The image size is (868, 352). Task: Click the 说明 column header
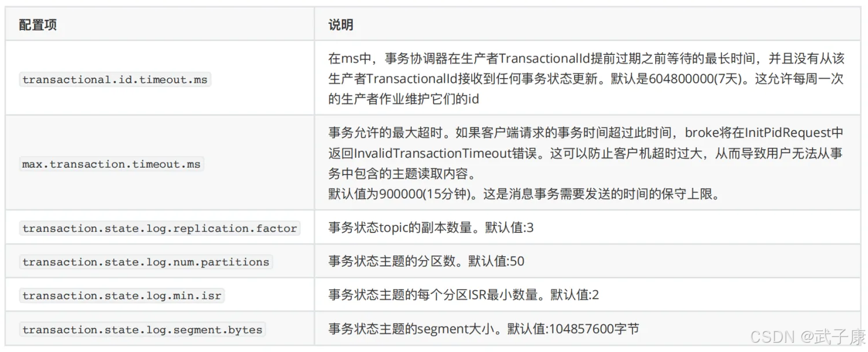(341, 25)
